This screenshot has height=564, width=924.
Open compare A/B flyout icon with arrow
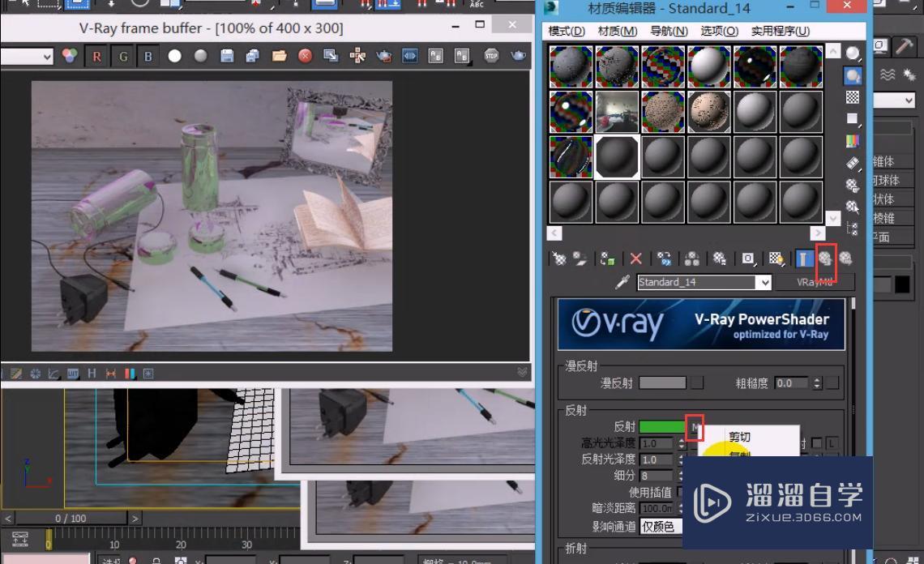[x=463, y=56]
